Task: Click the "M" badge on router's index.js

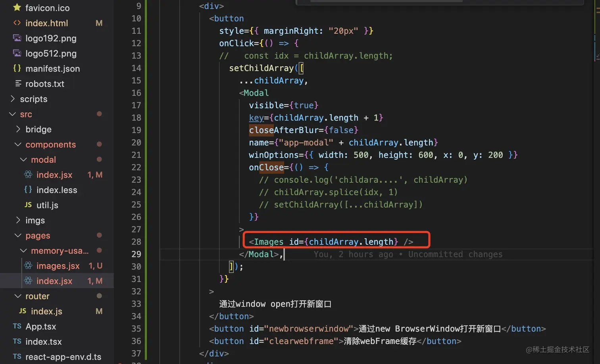Action: pyautogui.click(x=99, y=311)
